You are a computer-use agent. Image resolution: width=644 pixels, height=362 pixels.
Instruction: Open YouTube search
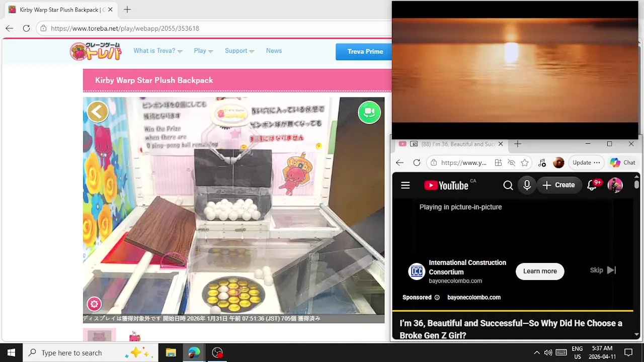coord(508,186)
